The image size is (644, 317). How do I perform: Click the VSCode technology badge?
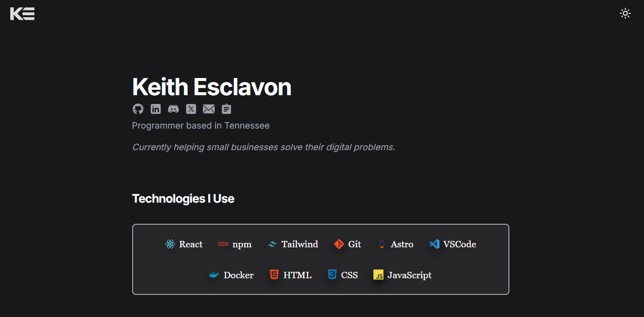coord(452,244)
